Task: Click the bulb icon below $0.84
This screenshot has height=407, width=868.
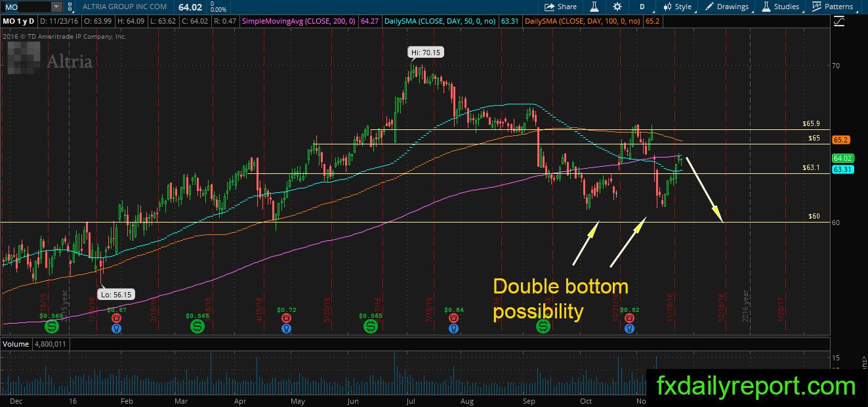Action: coord(453,327)
